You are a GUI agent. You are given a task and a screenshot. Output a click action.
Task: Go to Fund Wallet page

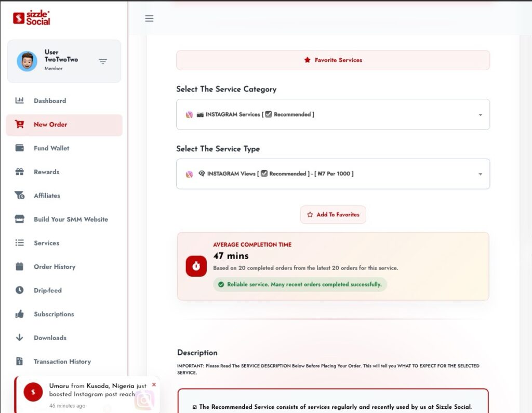(64, 148)
